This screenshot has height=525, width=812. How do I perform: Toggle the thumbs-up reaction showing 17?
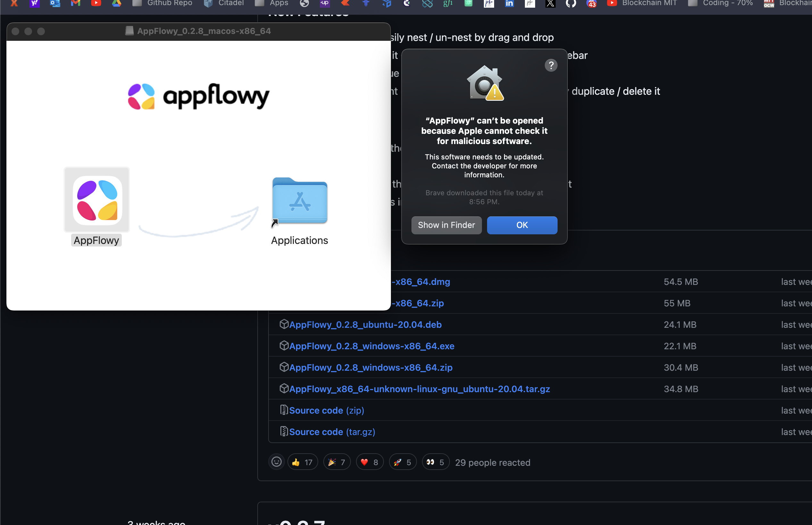[x=302, y=462]
